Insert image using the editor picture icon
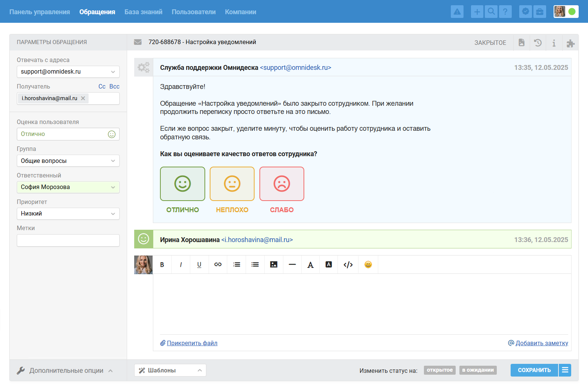This screenshot has width=588, height=390. point(274,264)
